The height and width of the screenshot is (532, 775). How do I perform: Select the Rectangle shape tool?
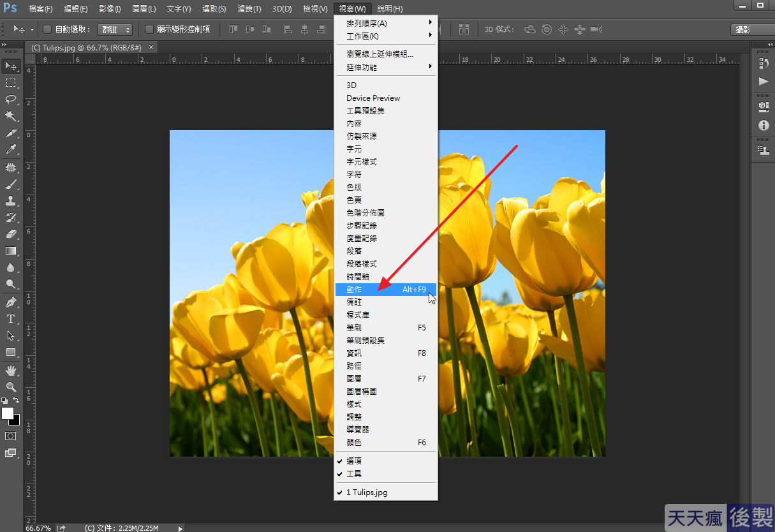[11, 352]
